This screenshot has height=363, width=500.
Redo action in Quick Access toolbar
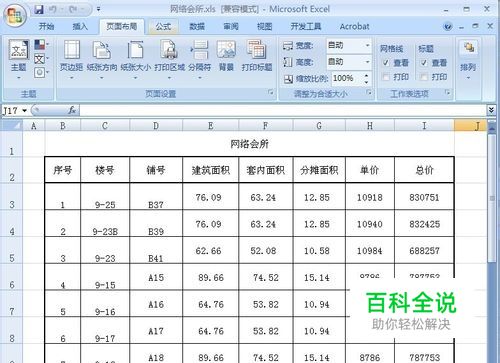click(73, 10)
